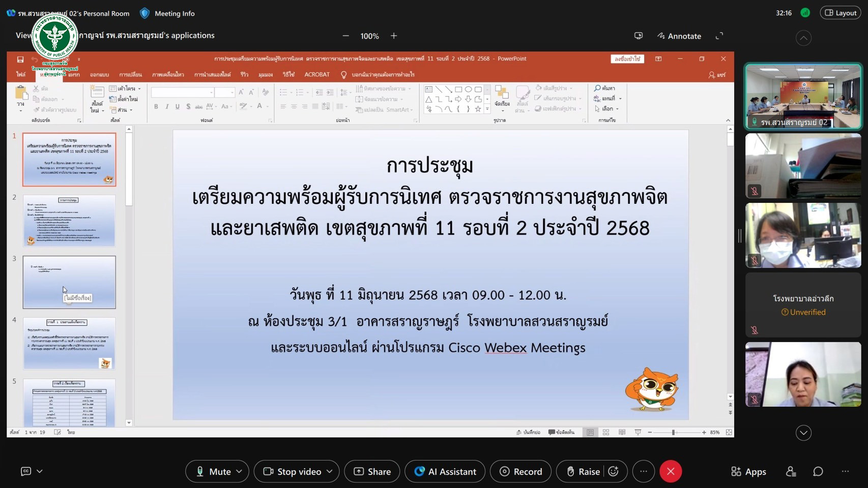Switch to Slide Sorter view icon
This screenshot has width=868, height=488.
click(x=606, y=433)
